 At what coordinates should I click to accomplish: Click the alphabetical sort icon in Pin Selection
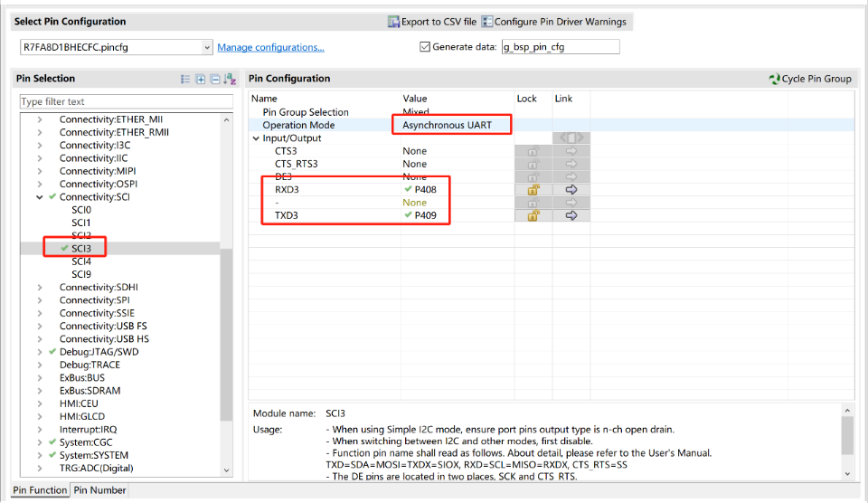point(230,80)
